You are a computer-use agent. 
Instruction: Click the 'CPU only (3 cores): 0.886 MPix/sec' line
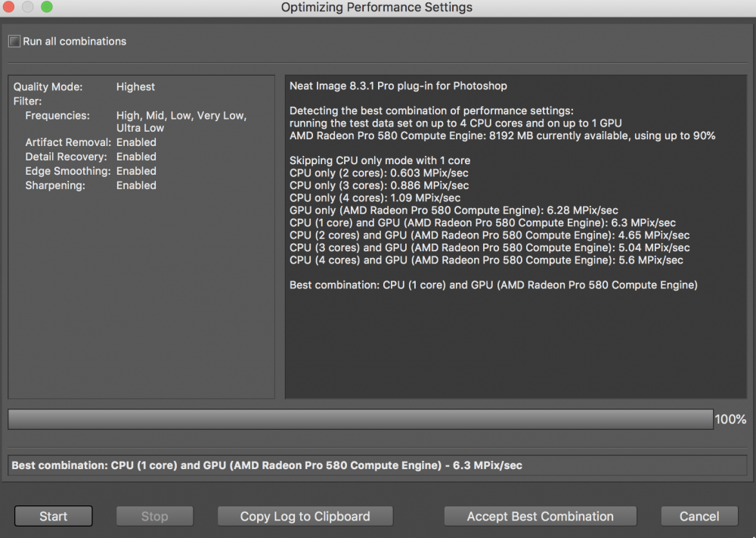[x=379, y=185]
